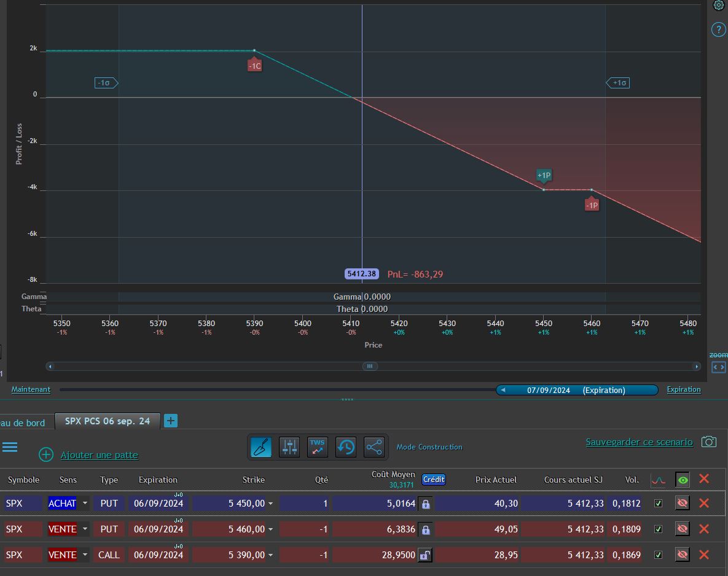Toggle the padlock on the CALL leg cost
Viewport: 728px width, 576px height.
pyautogui.click(x=425, y=555)
